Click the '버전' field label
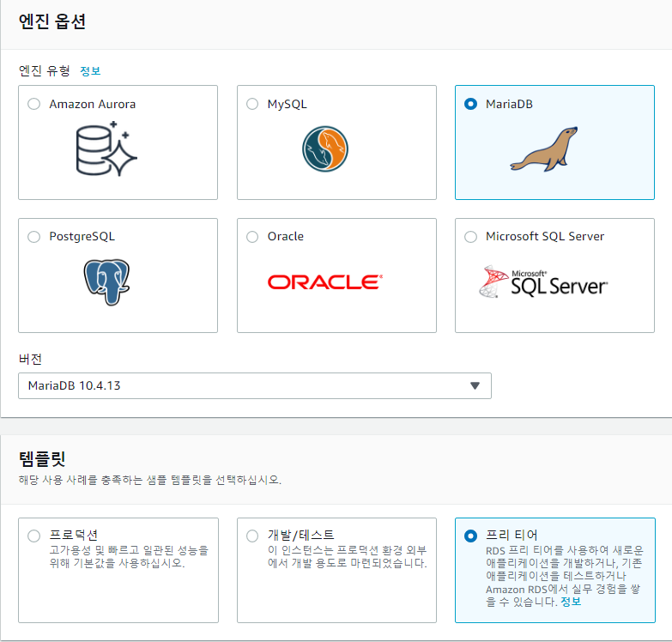The width and height of the screenshot is (672, 642). [30, 359]
